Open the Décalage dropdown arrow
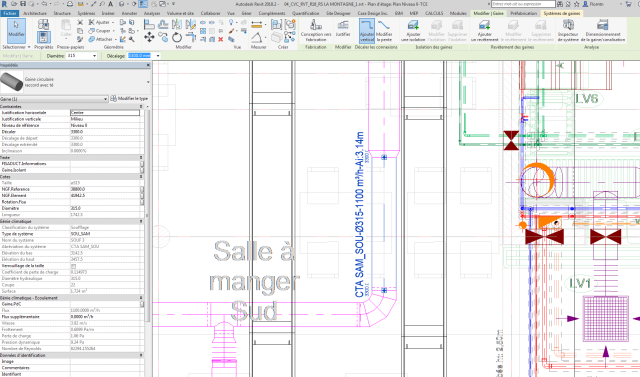The width and height of the screenshot is (640, 377). (x=158, y=56)
